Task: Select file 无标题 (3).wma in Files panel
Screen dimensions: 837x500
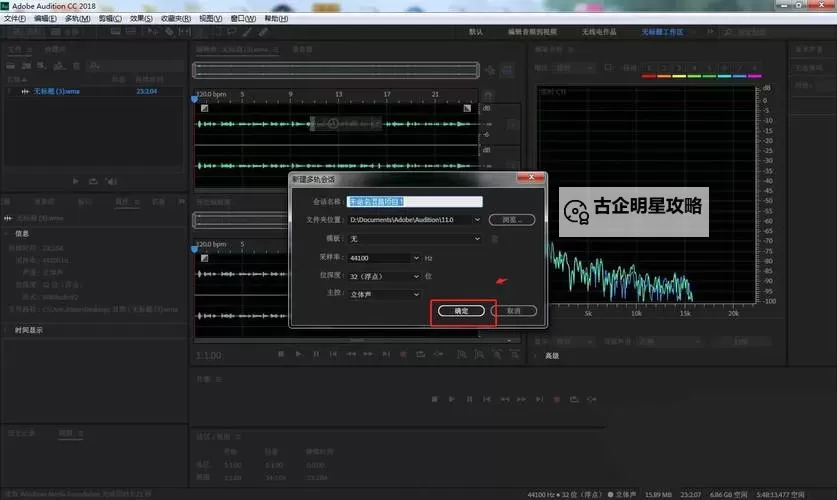Action: coord(57,91)
